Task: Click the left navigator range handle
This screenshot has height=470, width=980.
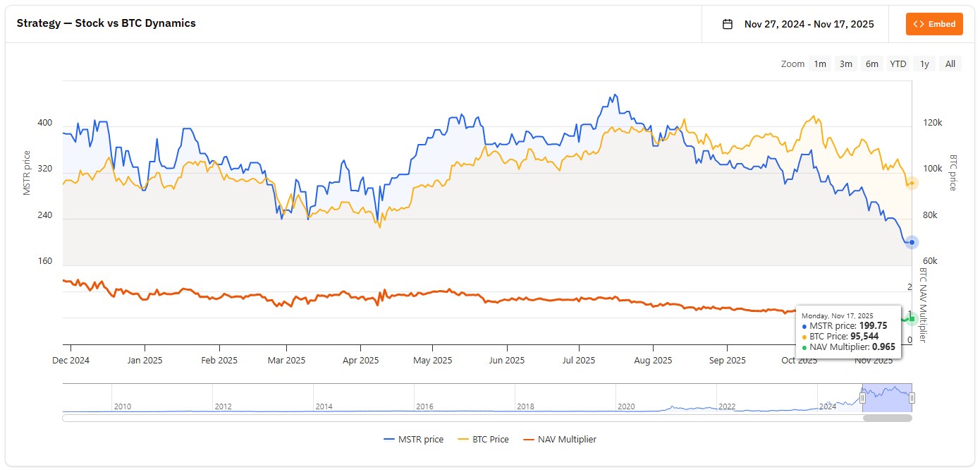Action: (862, 398)
